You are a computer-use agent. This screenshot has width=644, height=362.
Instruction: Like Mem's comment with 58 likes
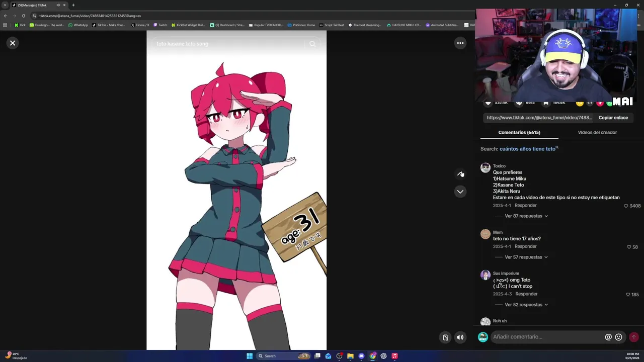click(629, 247)
